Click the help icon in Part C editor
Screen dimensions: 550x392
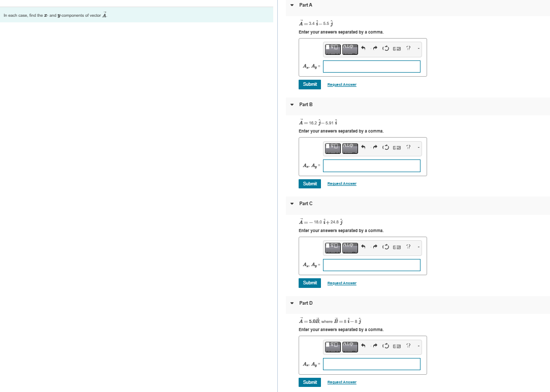click(x=408, y=247)
